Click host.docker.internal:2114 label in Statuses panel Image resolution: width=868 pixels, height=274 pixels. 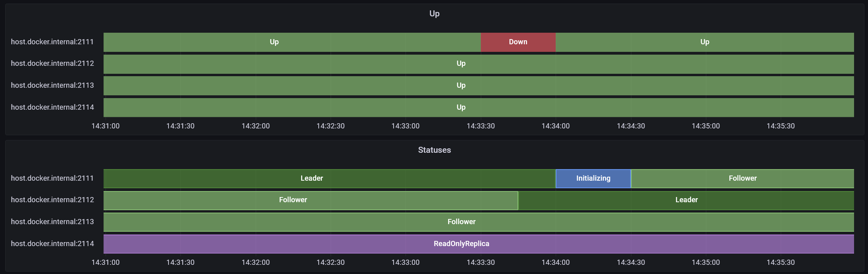[x=52, y=244]
